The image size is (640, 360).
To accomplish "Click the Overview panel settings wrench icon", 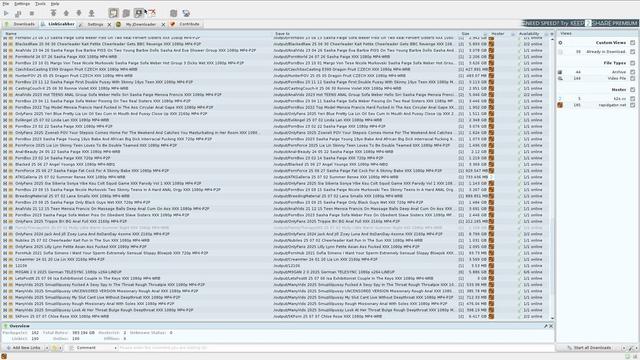I will (545, 326).
